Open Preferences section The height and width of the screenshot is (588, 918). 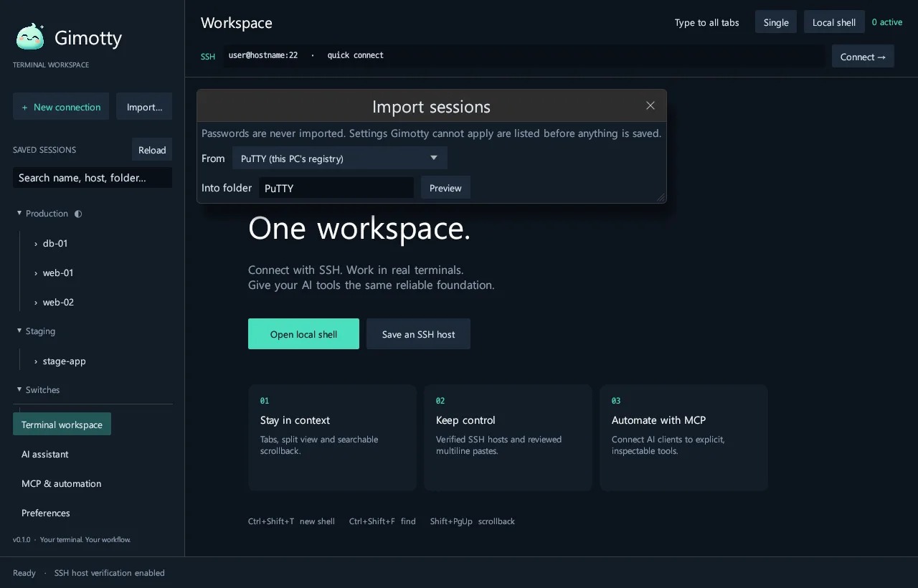[x=46, y=513]
